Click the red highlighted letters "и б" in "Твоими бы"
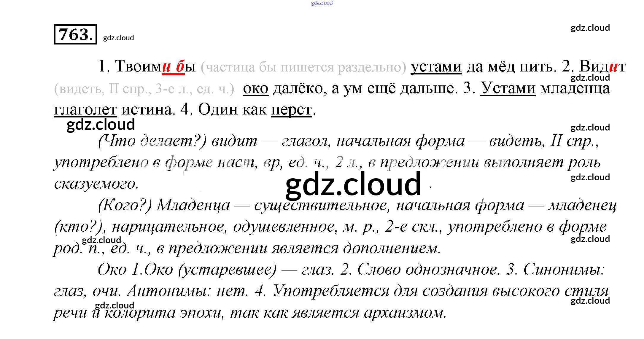644x339 pixels. (x=174, y=66)
